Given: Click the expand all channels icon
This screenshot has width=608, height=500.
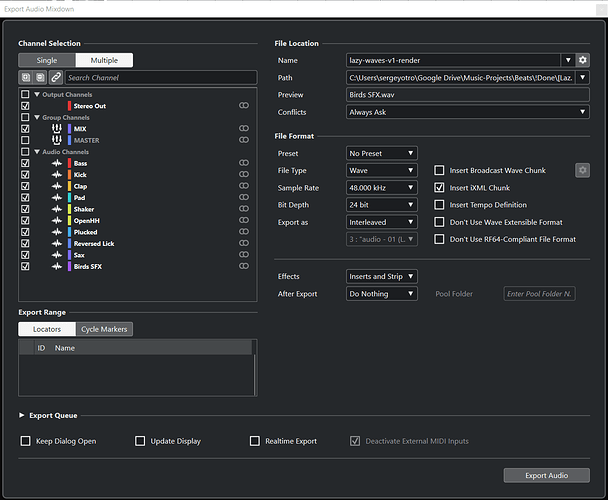Looking at the screenshot, I should 26,77.
